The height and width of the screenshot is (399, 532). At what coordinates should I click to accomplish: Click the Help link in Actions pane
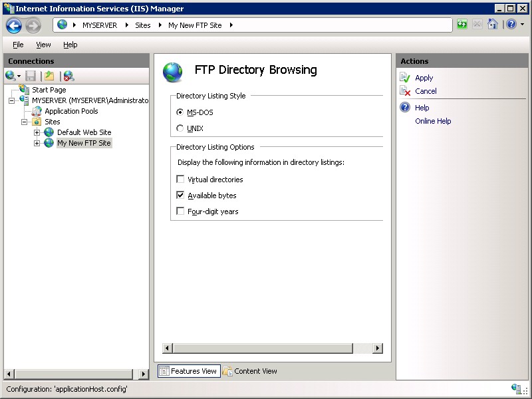(422, 108)
